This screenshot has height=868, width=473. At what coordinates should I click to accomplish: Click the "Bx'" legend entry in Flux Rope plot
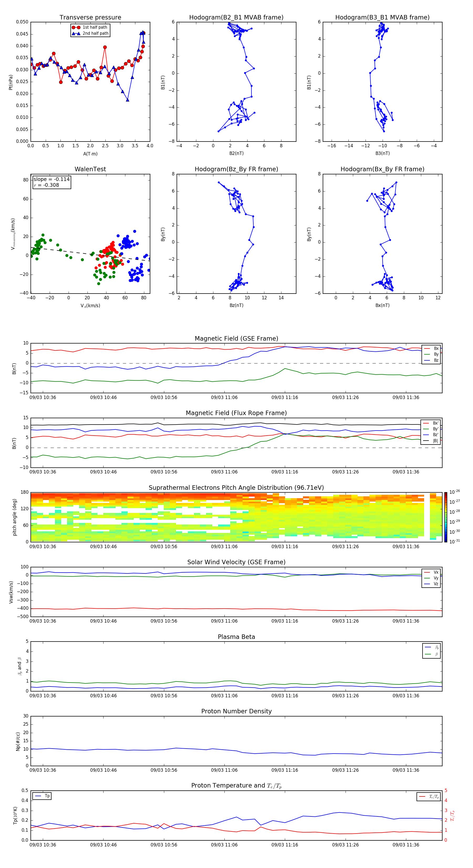click(x=431, y=423)
